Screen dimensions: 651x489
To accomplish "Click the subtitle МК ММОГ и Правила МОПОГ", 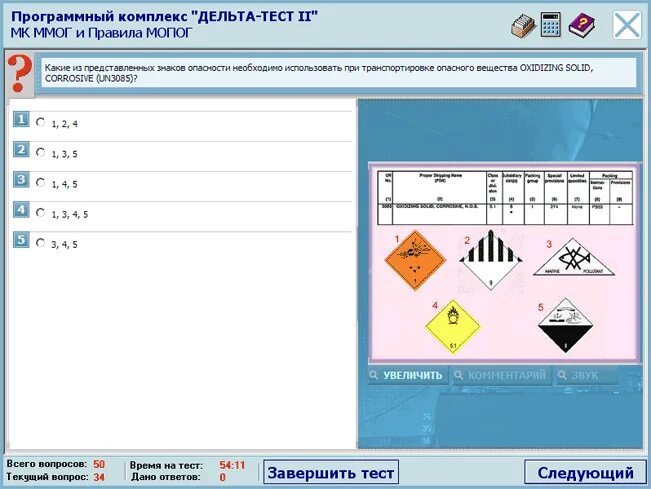I will click(x=102, y=33).
